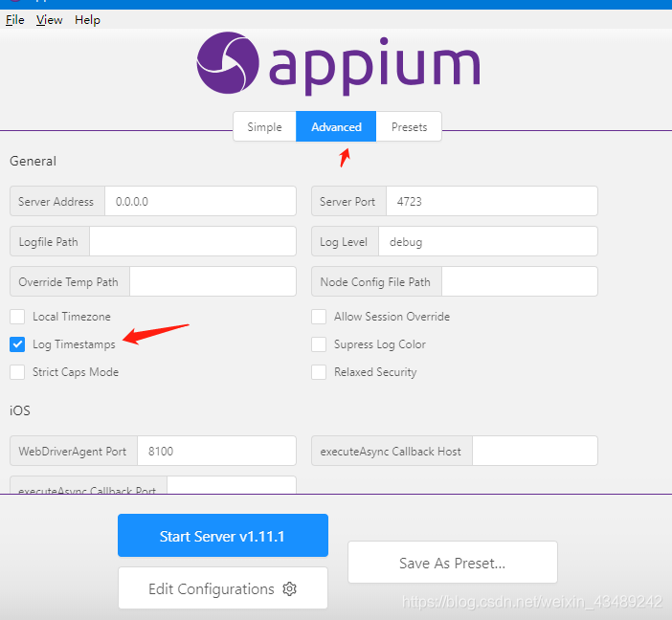Click the General section heading

point(33,161)
